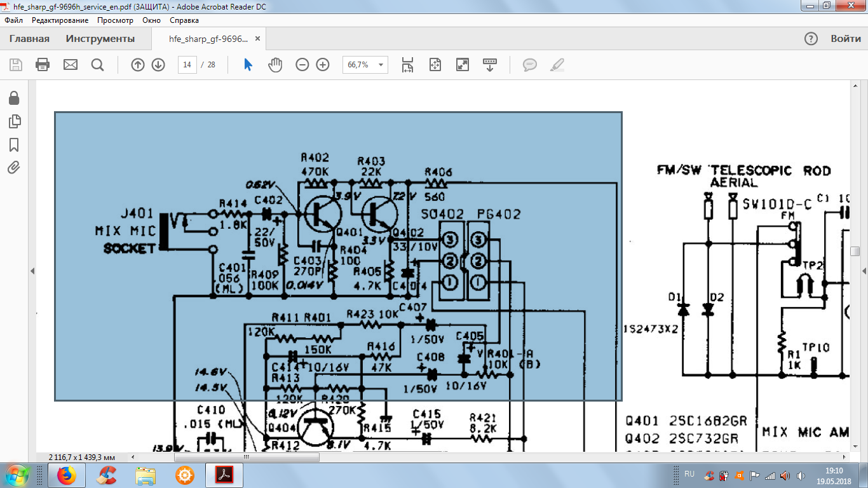This screenshot has height=488, width=868.
Task: Send file by email envelope icon
Action: click(x=70, y=65)
